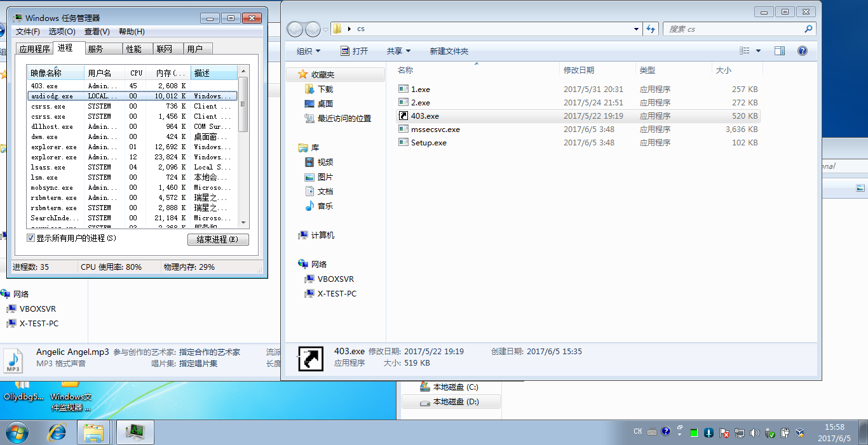868x445 pixels.
Task: Launch Internet Explorer from taskbar
Action: point(57,432)
